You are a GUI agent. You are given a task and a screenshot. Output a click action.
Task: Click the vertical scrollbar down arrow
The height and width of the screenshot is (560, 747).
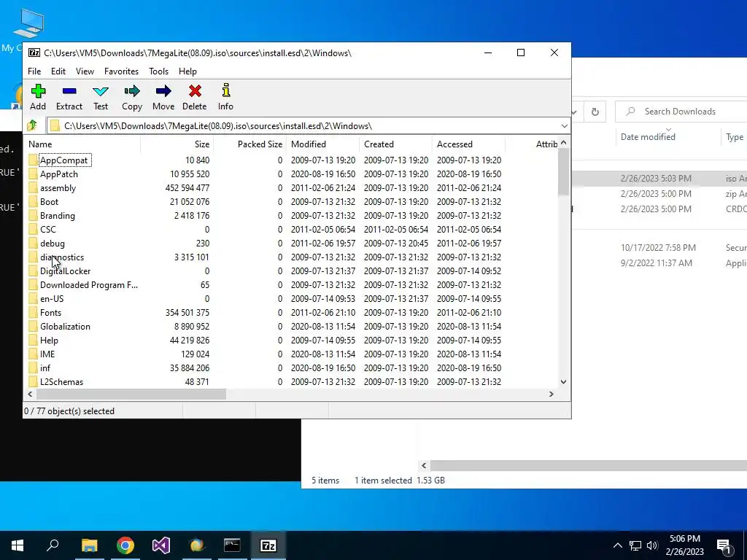click(564, 382)
